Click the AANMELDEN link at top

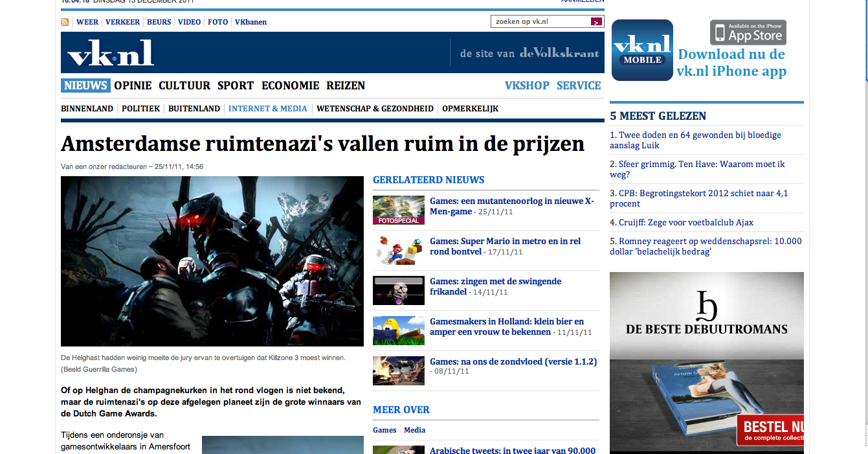[x=583, y=2]
